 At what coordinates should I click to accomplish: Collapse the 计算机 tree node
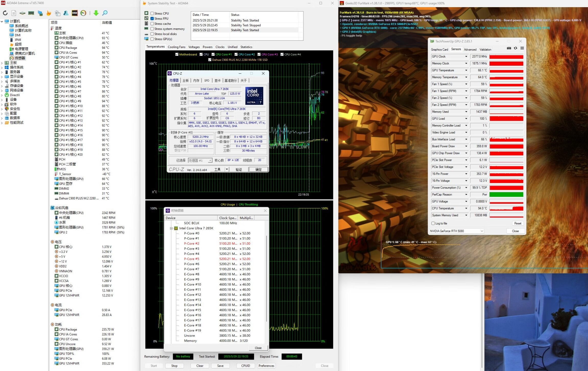point(2,21)
